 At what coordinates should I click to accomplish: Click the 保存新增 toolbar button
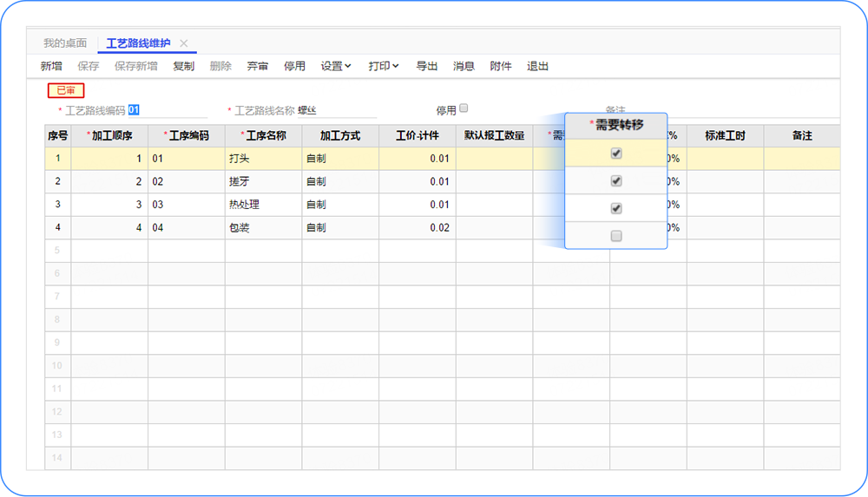coord(135,67)
